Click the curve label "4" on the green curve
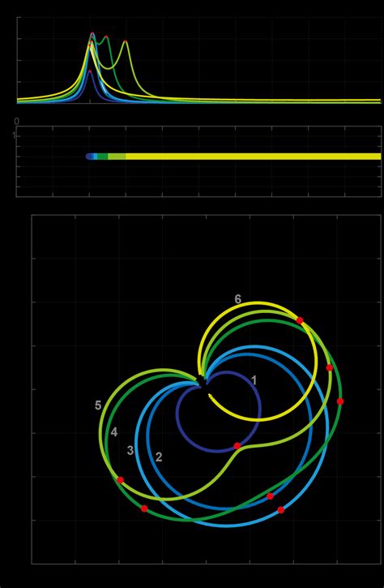 pyautogui.click(x=114, y=432)
